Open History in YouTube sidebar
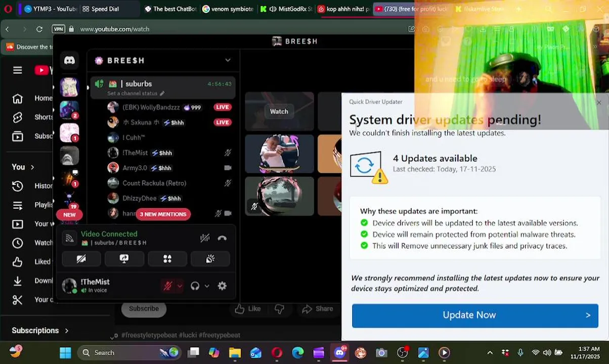 coord(32,186)
